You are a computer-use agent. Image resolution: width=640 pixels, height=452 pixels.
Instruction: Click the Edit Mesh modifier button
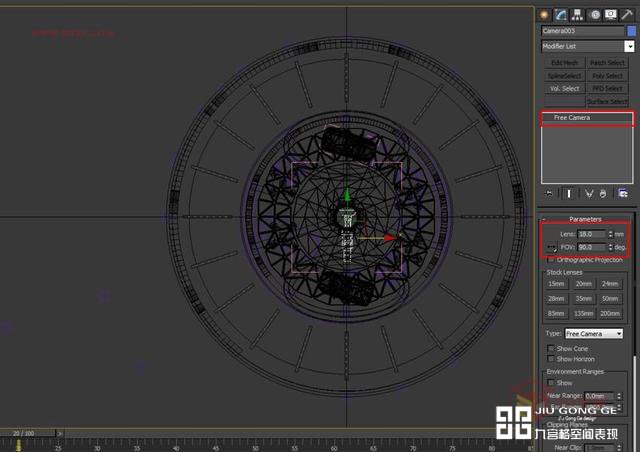[x=563, y=63]
